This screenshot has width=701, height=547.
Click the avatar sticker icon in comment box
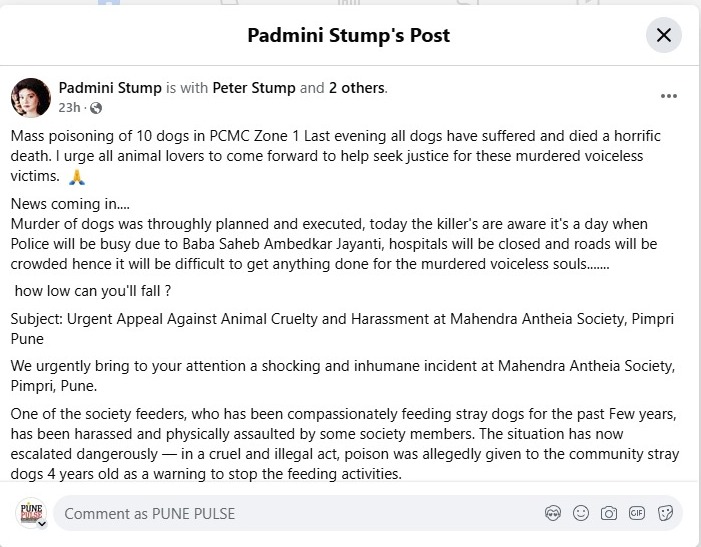(553, 514)
